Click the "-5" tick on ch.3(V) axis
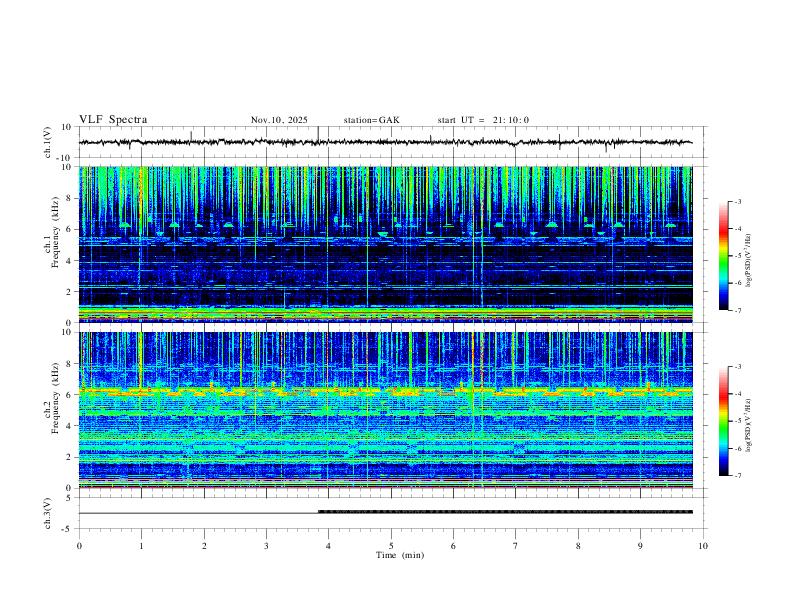The height and width of the screenshot is (612, 792). [68, 529]
